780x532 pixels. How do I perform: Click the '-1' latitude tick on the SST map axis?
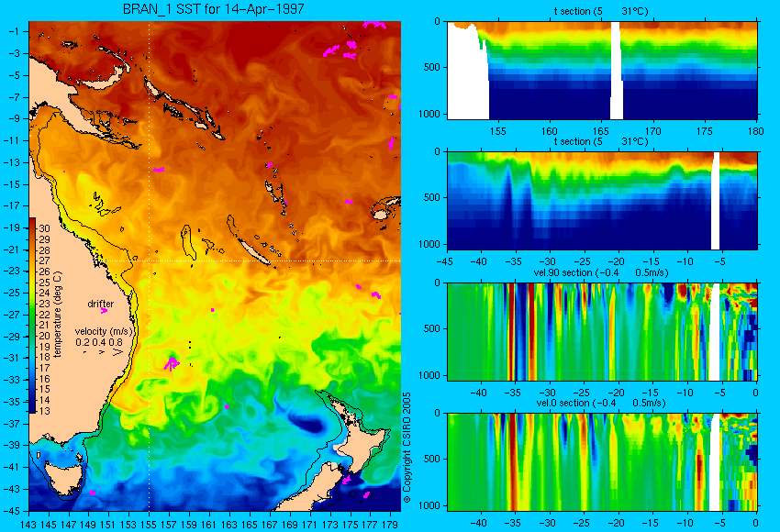click(14, 31)
